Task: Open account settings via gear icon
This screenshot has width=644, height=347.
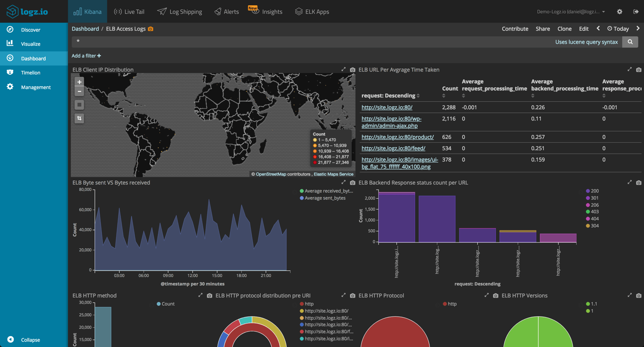Action: [619, 11]
